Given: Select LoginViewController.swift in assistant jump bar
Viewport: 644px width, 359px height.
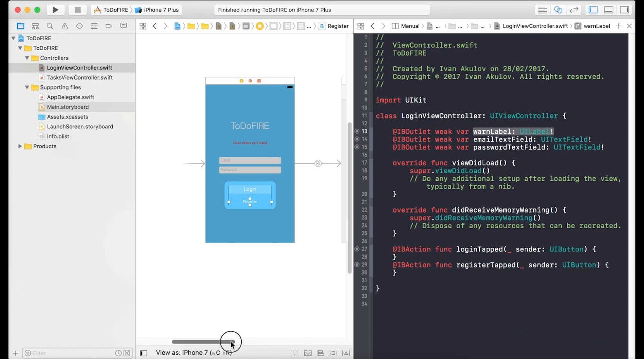Looking at the screenshot, I should click(x=531, y=26).
